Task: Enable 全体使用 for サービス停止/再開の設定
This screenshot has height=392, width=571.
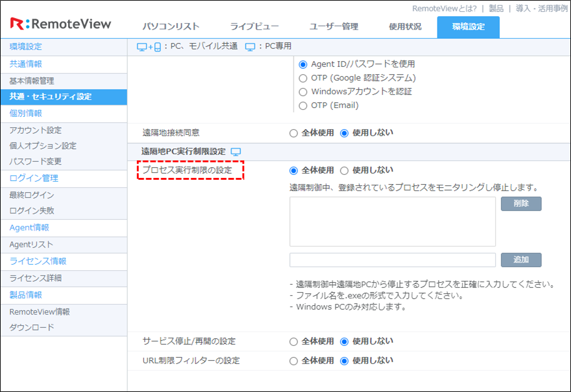Action: [x=294, y=341]
